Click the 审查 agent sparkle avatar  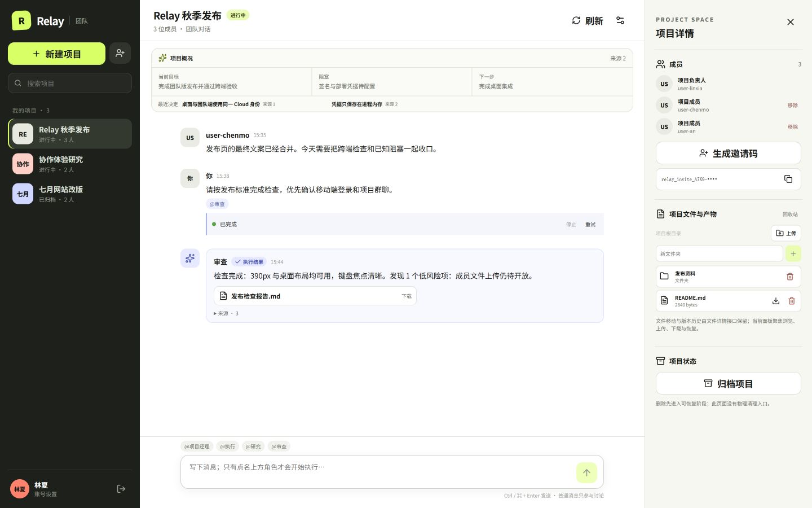190,258
